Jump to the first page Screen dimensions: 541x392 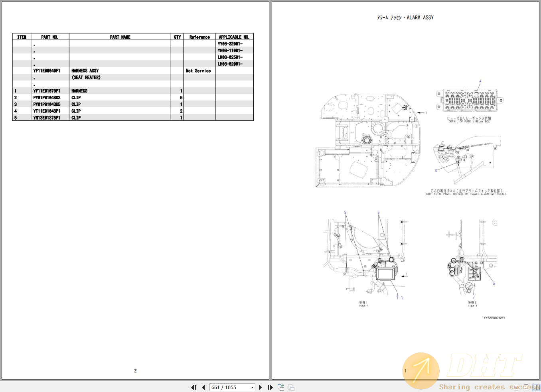pos(194,387)
